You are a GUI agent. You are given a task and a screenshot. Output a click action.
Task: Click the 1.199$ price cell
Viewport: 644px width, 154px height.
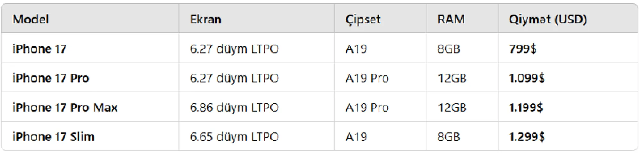pos(526,107)
